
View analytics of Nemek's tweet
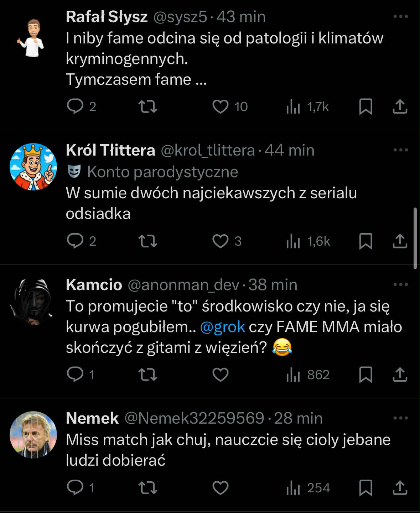click(x=293, y=488)
